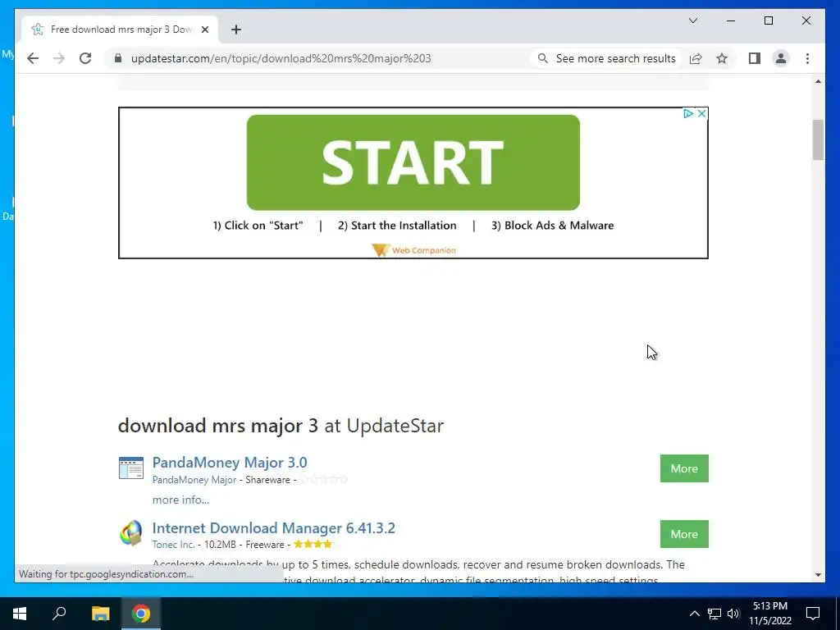Open the PandaMoney Major 3.0 link
This screenshot has width=840, height=630.
(230, 463)
